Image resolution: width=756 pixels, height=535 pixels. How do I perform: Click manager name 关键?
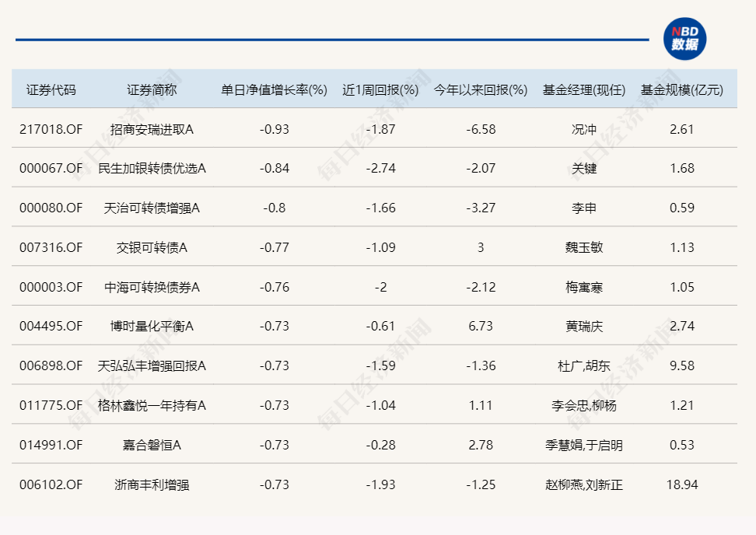click(584, 168)
